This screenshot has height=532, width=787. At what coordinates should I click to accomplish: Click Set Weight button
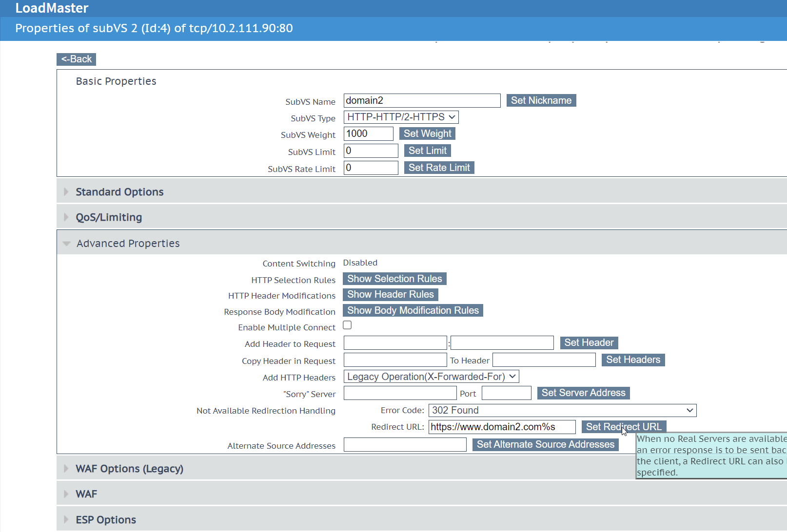click(x=428, y=133)
